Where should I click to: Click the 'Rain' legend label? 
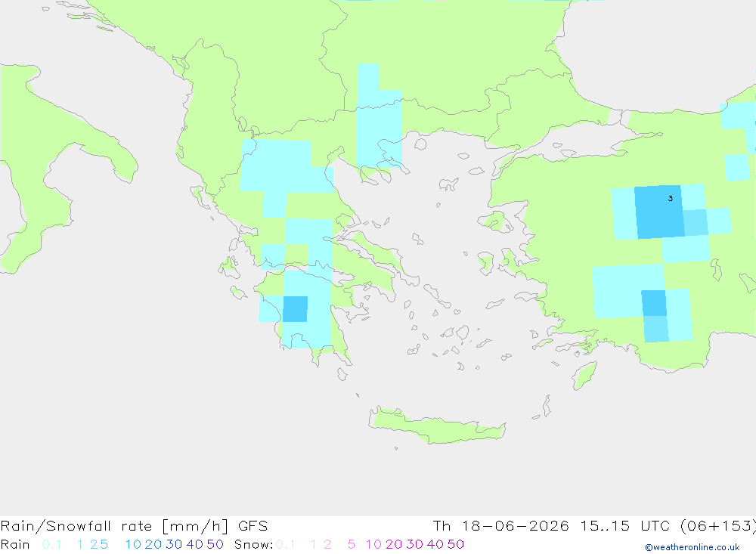click(x=15, y=544)
